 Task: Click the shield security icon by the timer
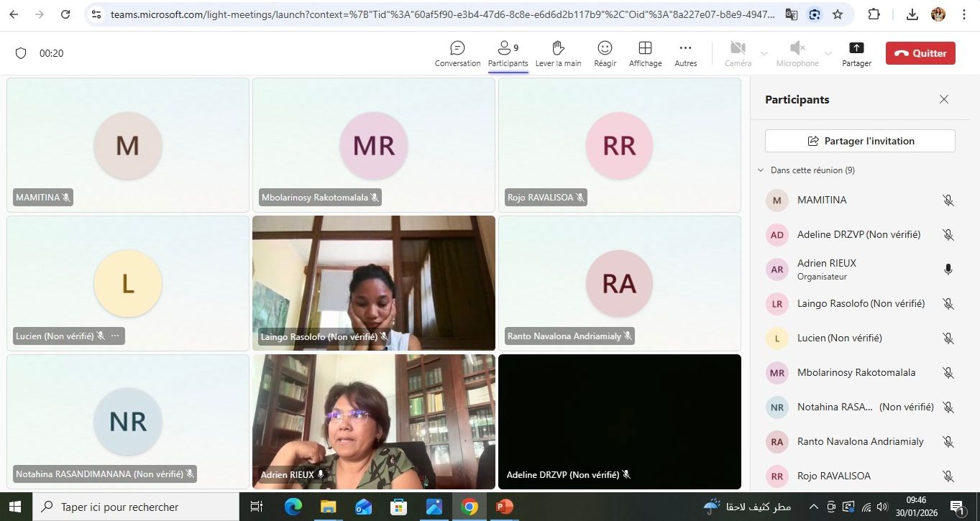point(21,53)
